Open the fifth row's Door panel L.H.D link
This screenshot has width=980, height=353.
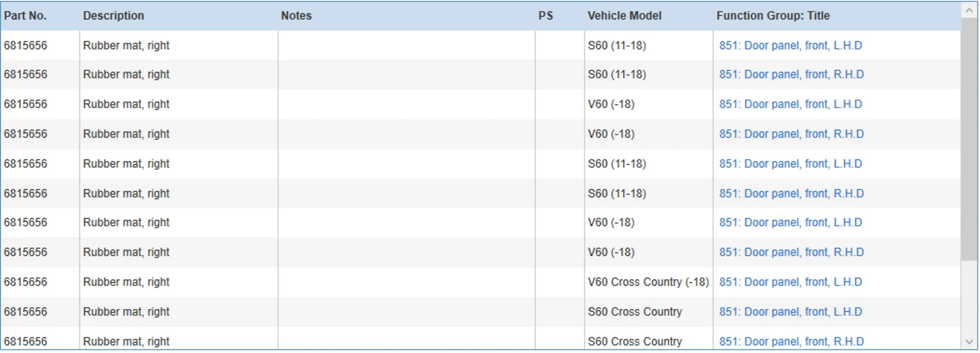pyautogui.click(x=790, y=164)
